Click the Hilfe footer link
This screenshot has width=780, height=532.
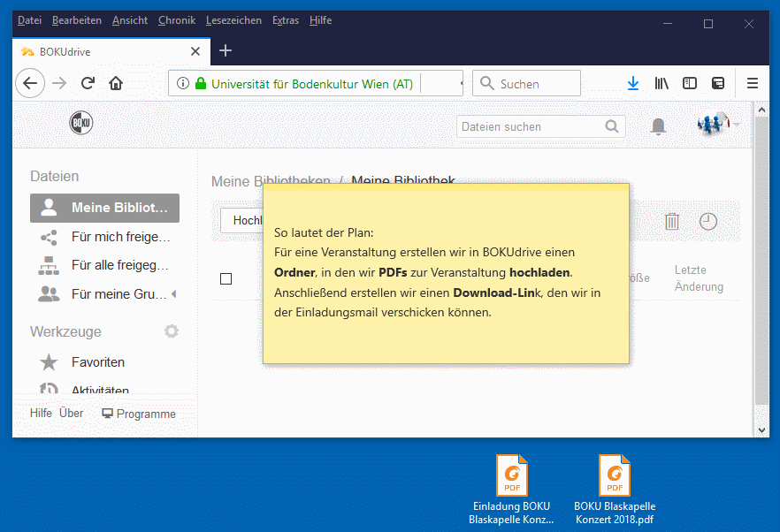tap(41, 414)
